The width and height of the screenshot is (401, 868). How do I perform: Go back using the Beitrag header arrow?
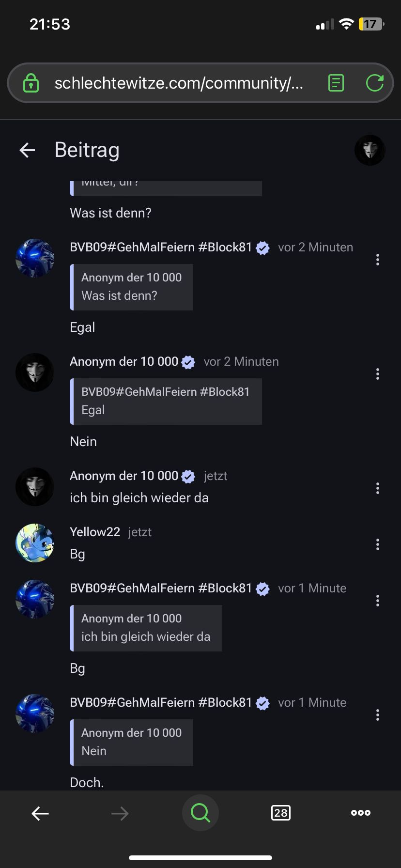[x=28, y=150]
